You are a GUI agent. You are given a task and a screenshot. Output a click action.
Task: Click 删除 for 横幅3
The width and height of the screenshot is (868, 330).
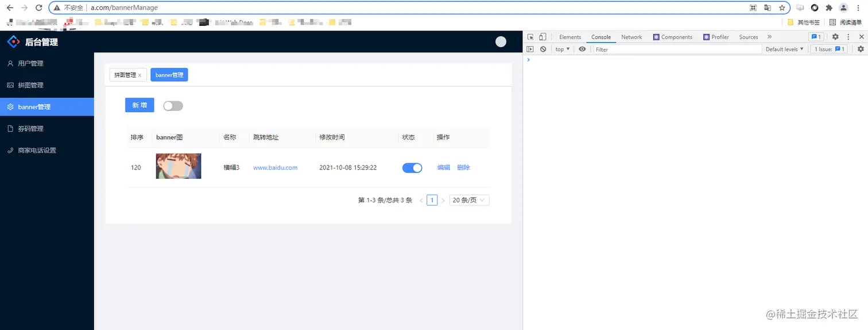tap(463, 168)
